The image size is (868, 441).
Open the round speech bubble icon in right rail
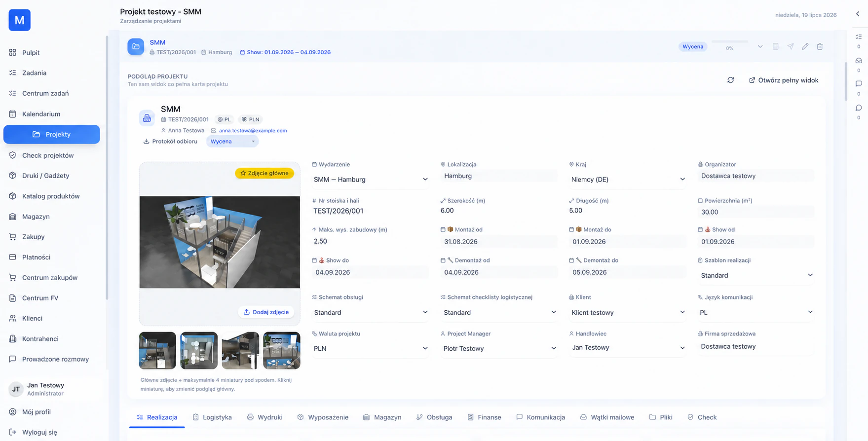tap(859, 108)
